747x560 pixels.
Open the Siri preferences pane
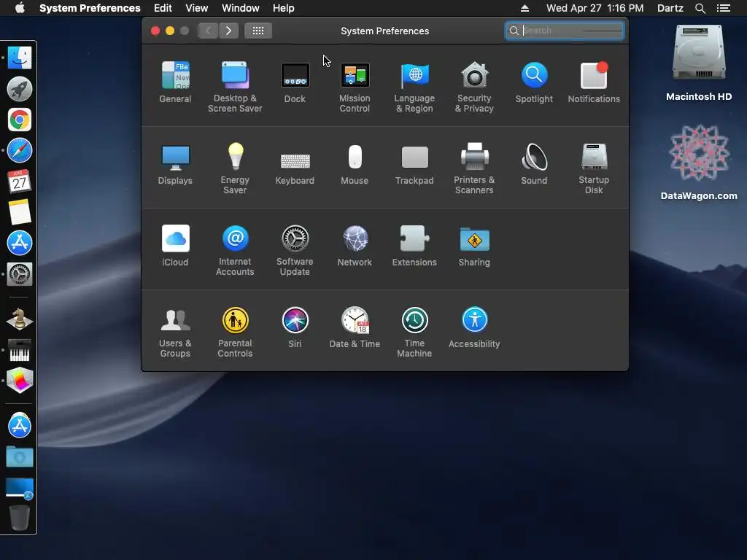click(x=295, y=327)
